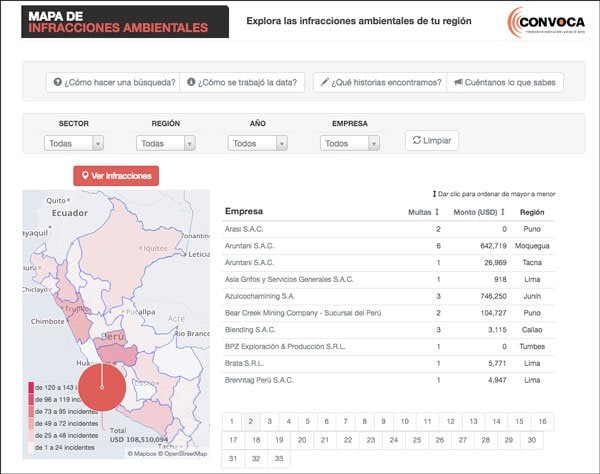600x474 pixels.
Task: Click the Limpiar reset button
Action: pos(432,140)
